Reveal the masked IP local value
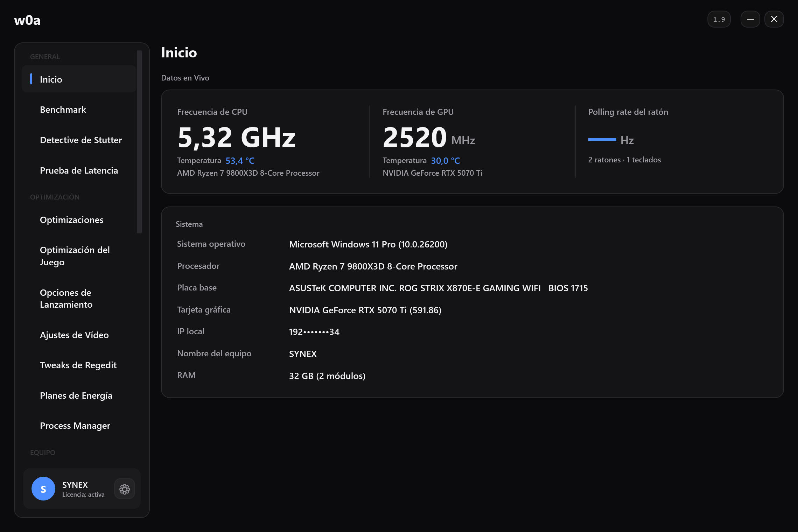 point(314,332)
